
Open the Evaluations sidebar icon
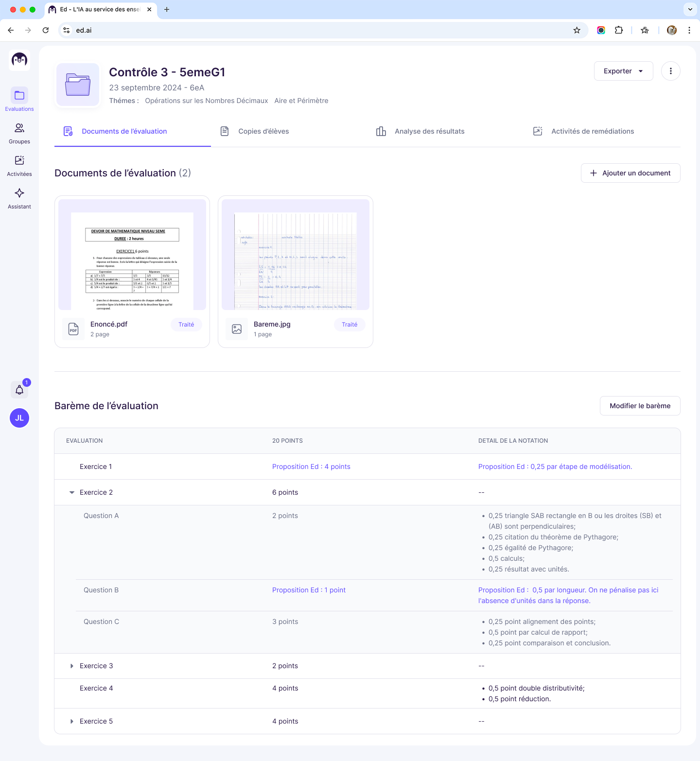pos(19,95)
